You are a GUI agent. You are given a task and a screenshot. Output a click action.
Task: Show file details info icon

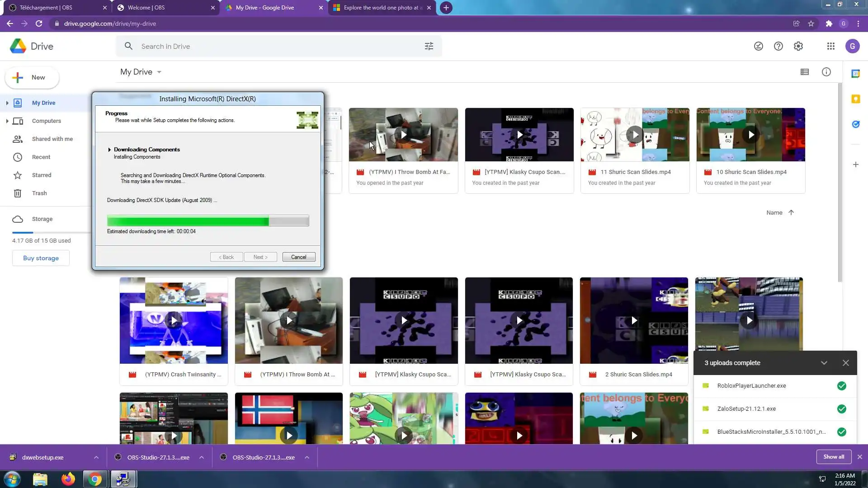(826, 72)
